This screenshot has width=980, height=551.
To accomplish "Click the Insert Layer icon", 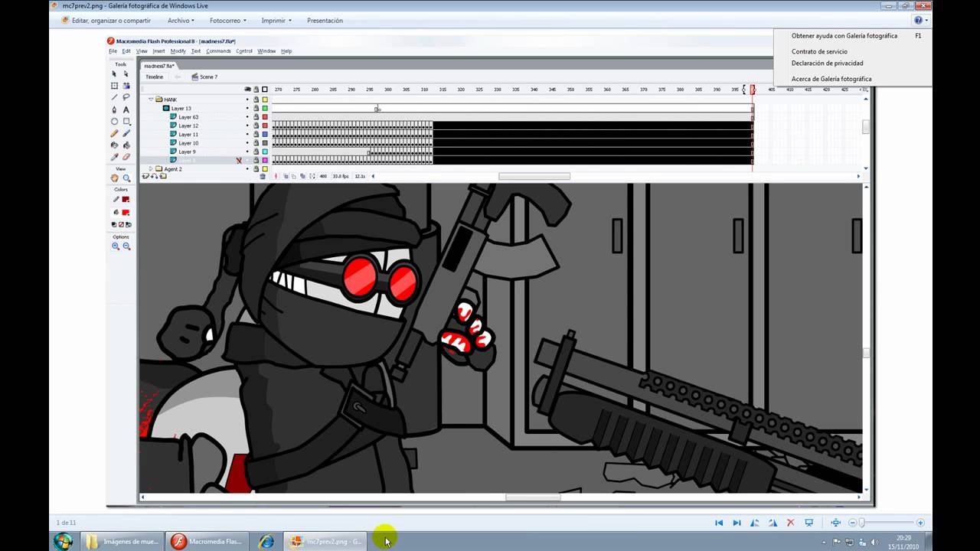I will (145, 176).
